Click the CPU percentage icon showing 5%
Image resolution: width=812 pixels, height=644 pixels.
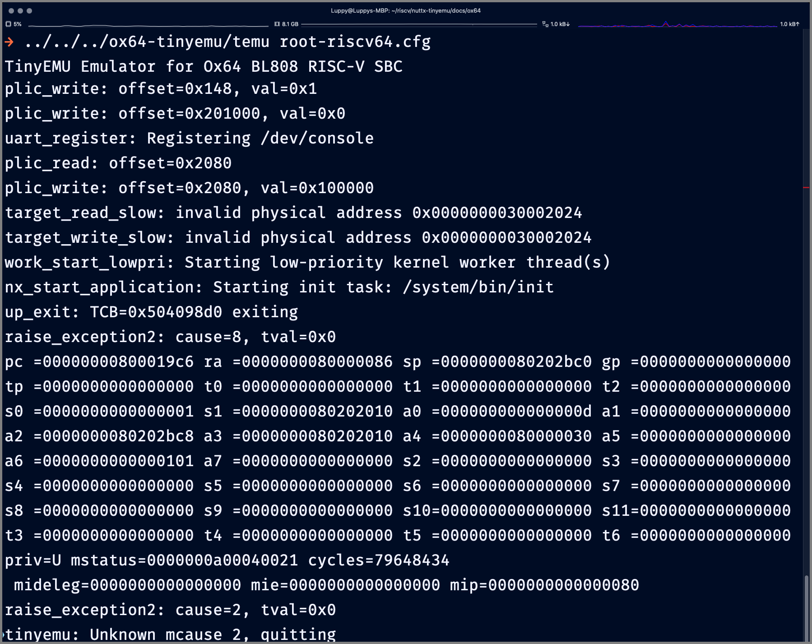[x=8, y=24]
